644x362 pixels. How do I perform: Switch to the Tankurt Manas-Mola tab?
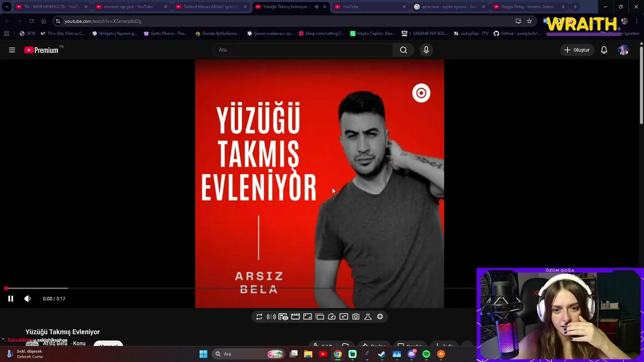tap(211, 7)
